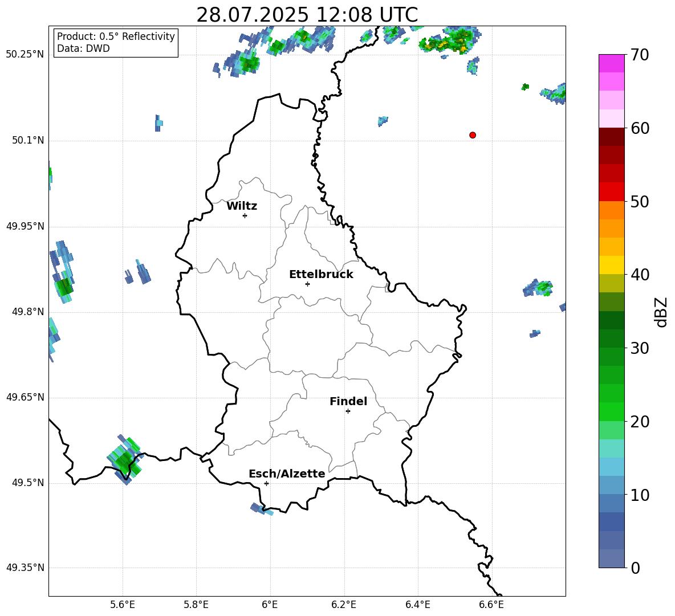The image size is (675, 616).
Task: Pick the dark green swatch just above 30 dBZ
Action: tap(611, 338)
